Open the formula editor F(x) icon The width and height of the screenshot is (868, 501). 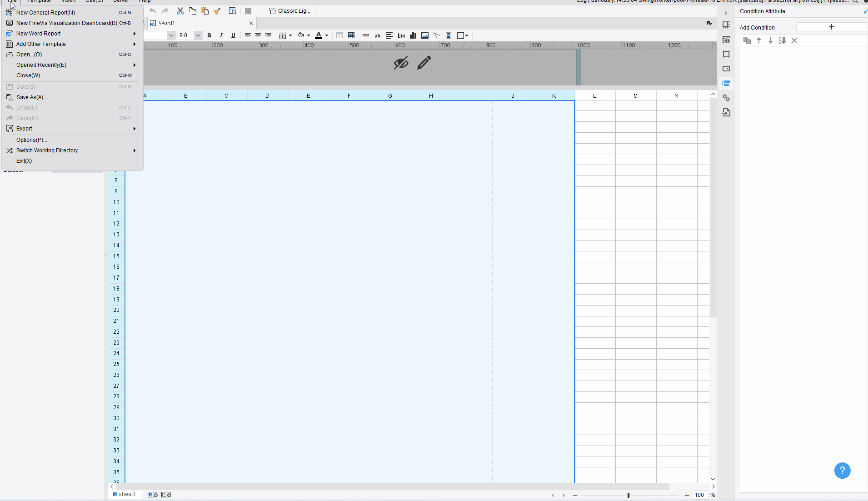[401, 35]
